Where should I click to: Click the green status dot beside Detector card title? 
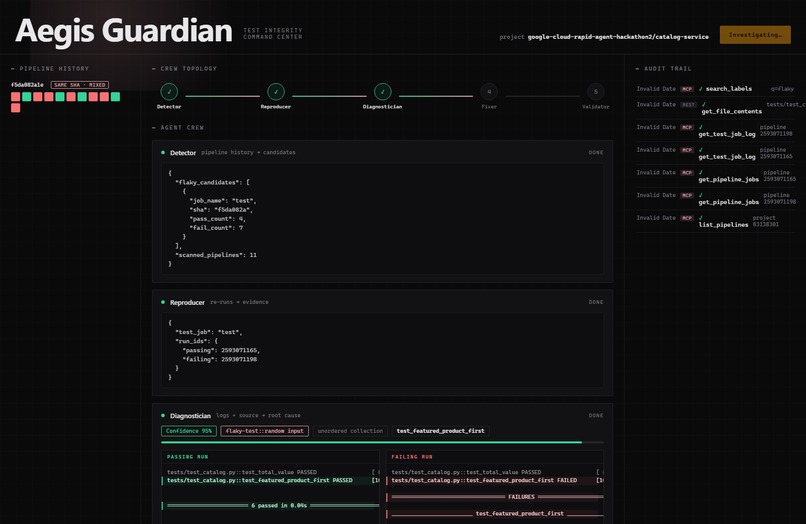click(x=163, y=152)
